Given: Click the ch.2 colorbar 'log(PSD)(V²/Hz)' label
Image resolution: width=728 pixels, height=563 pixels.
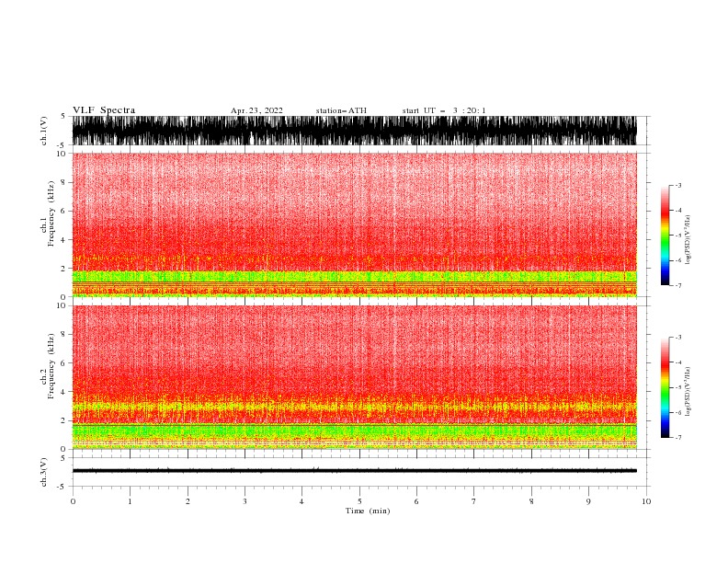Looking at the screenshot, I should coord(688,392).
